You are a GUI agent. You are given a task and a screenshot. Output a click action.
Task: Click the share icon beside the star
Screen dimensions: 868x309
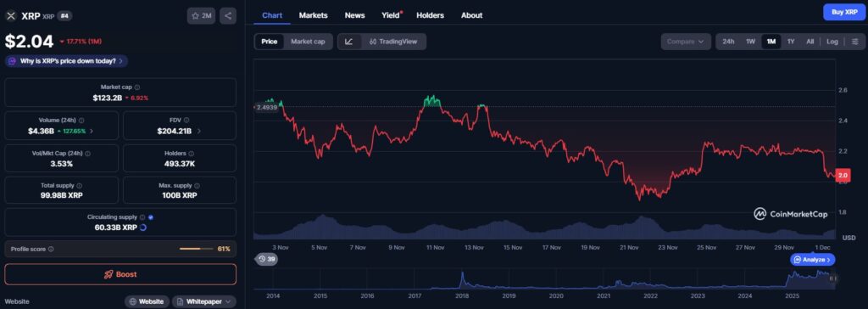click(x=228, y=16)
